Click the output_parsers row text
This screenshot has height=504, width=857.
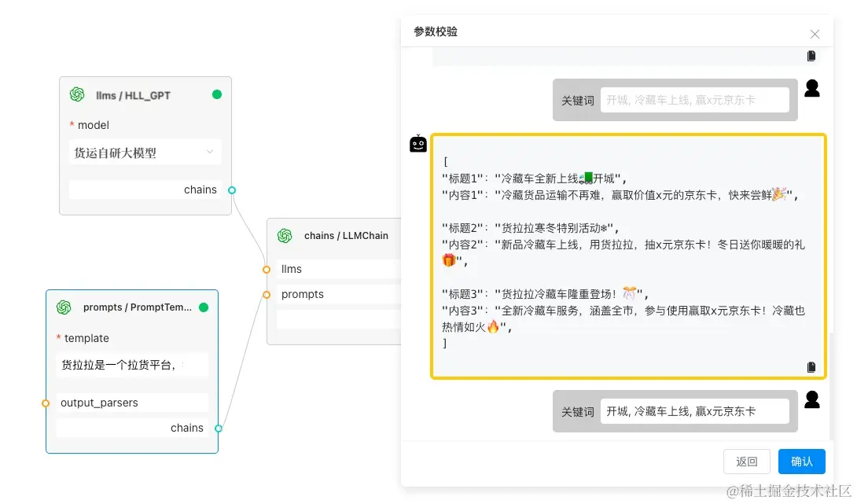[99, 403]
